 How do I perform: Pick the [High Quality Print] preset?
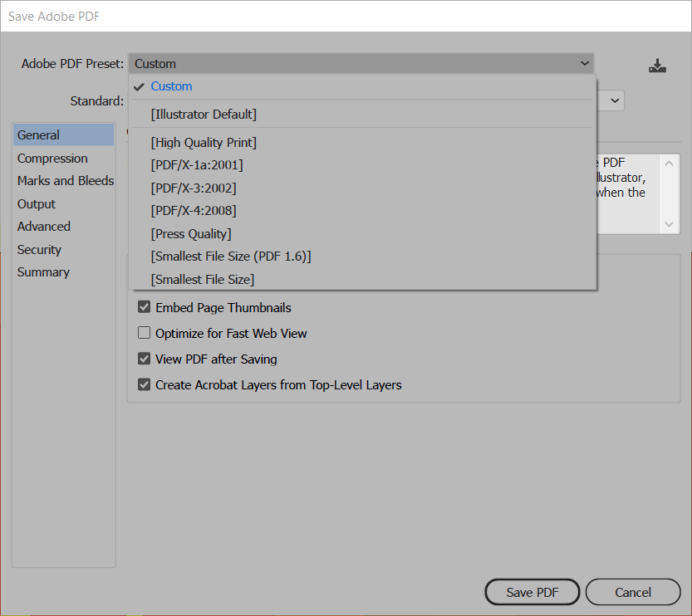tap(362, 143)
